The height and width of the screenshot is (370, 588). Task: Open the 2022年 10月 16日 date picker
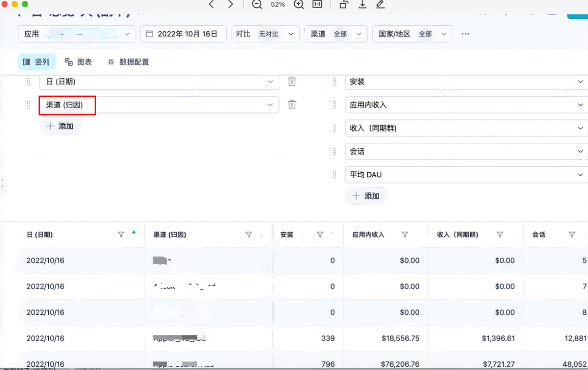[183, 34]
